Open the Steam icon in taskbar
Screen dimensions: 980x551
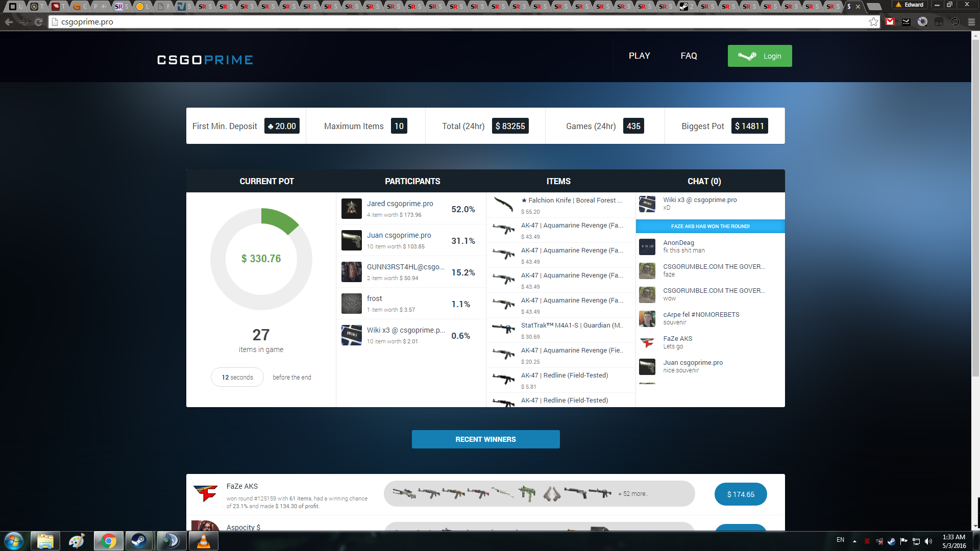[139, 541]
